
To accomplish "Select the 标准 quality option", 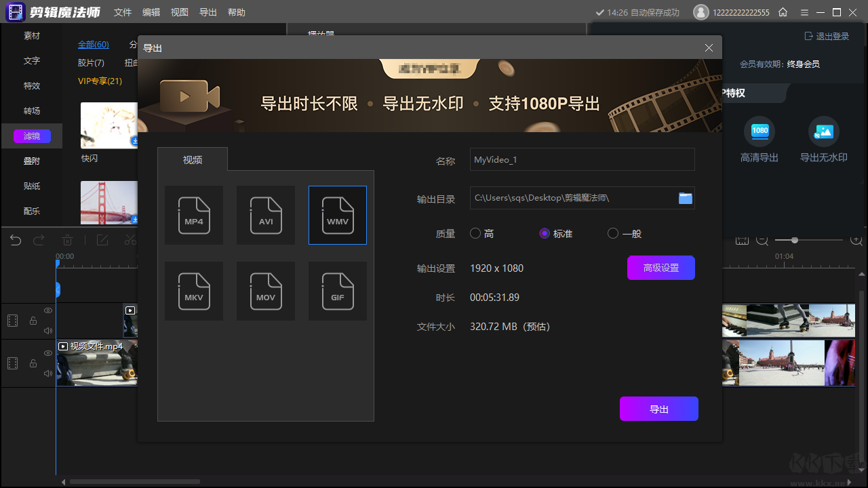I will pyautogui.click(x=545, y=234).
